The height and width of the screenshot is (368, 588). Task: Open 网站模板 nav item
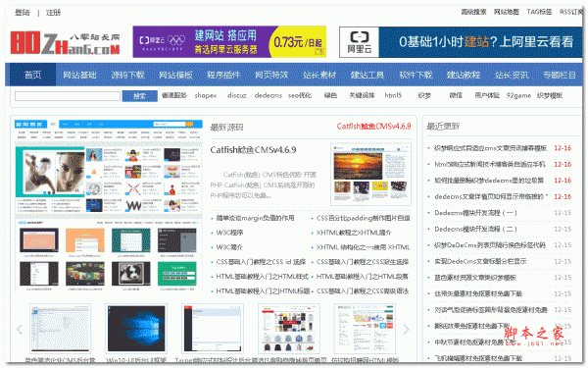click(175, 75)
